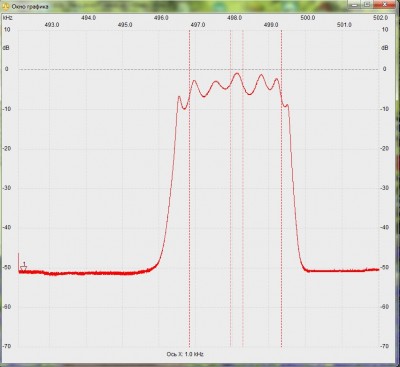Image resolution: width=400 pixels, height=367 pixels.
Task: Click the 500.0 frequency axis label
Action: 308,18
